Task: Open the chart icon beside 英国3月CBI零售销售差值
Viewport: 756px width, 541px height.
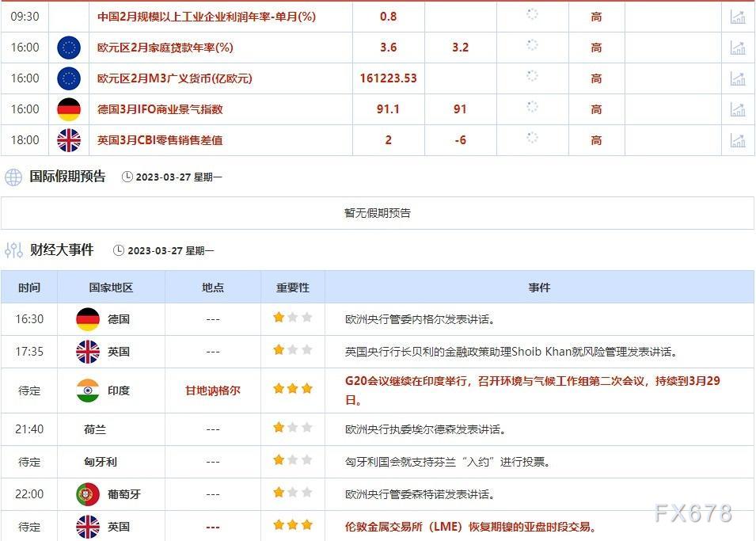Action: [738, 140]
